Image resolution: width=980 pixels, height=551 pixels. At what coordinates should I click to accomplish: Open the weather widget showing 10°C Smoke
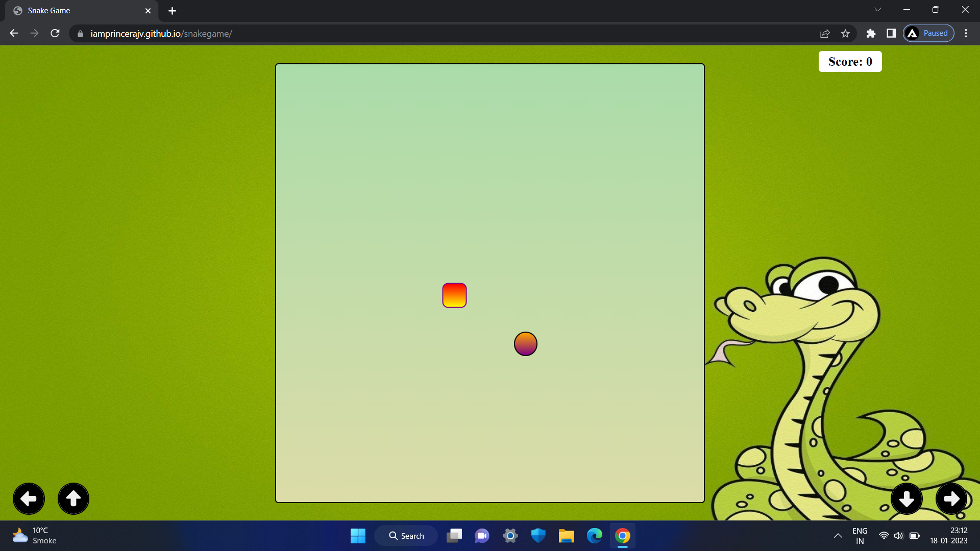[x=35, y=536]
